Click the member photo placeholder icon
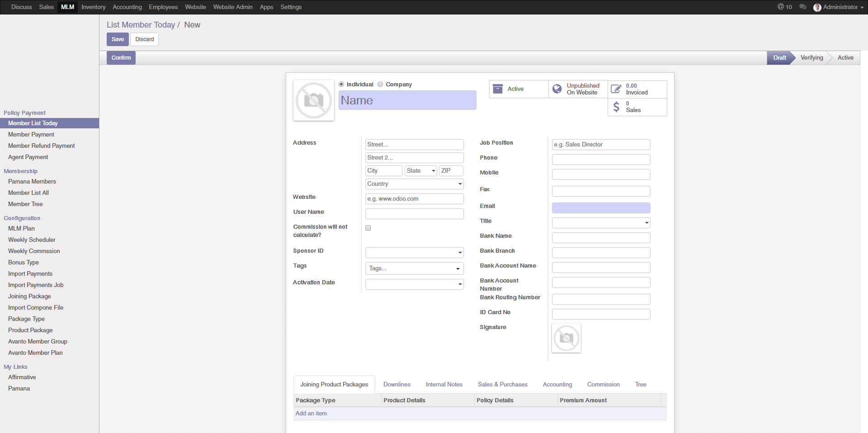This screenshot has height=433, width=868. (x=313, y=100)
